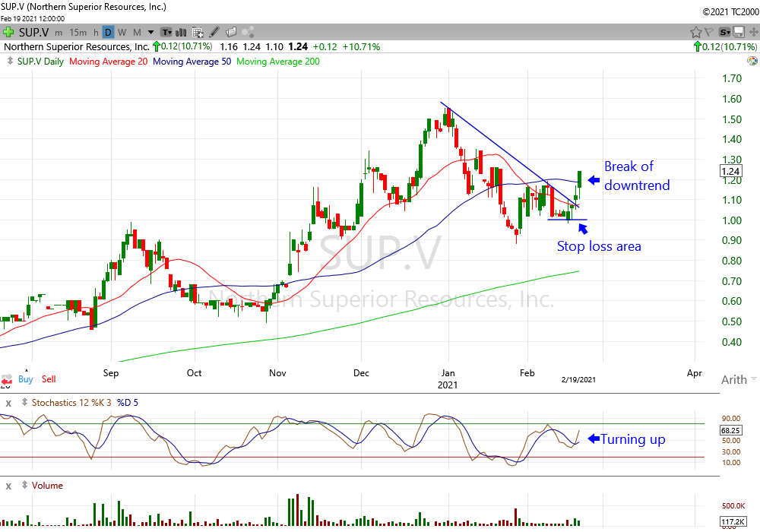Viewport: 760px width, 532px height.
Task: Click the 90.00 stochastic axis label
Action: tap(731, 418)
